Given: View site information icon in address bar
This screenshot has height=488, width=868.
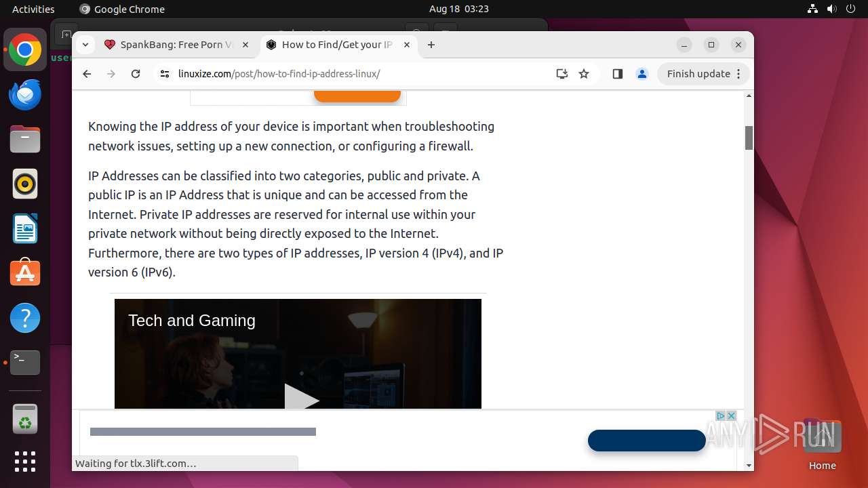Looking at the screenshot, I should point(165,74).
